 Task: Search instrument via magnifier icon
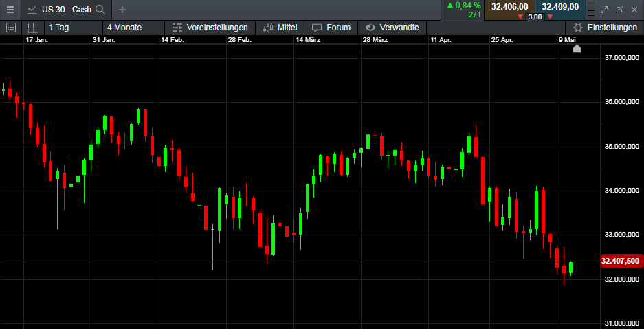click(x=100, y=10)
